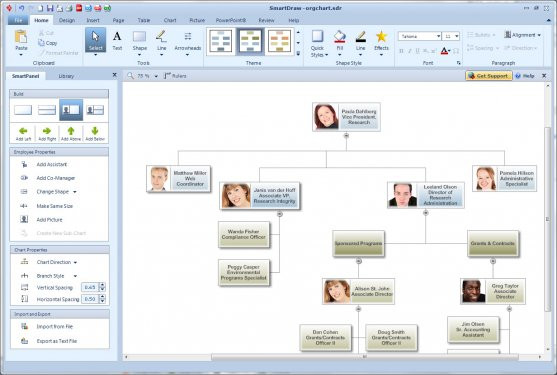Toggle italic text formatting
Viewport: 557px width, 375px height.
(410, 51)
